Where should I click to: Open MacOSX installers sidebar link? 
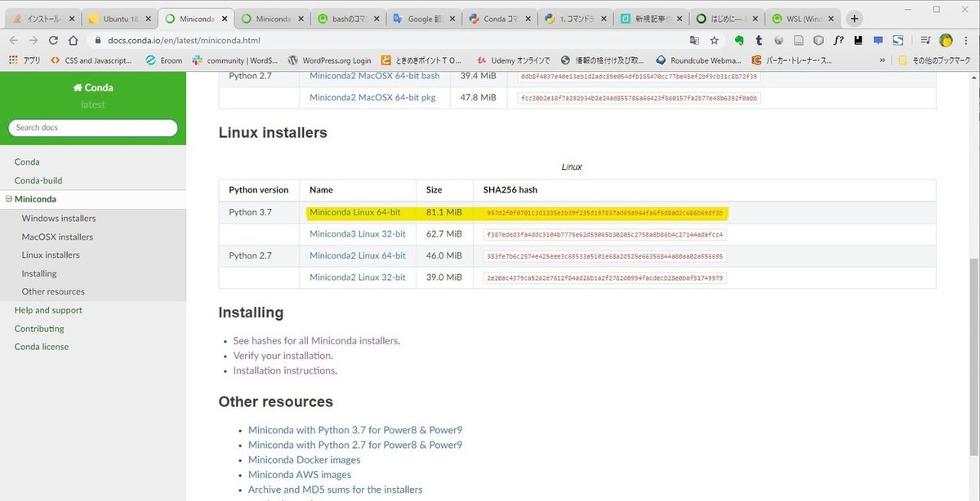pos(57,237)
